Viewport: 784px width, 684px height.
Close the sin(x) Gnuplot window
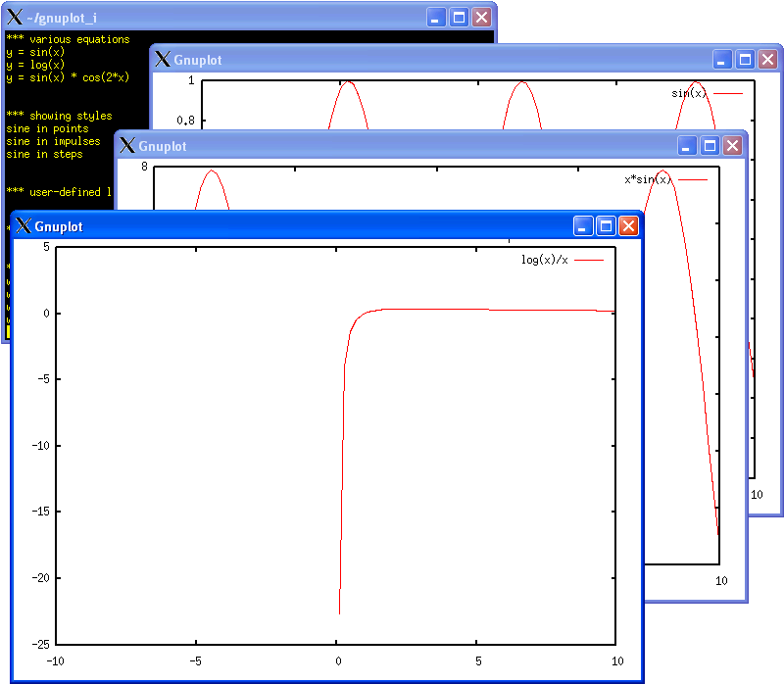[x=767, y=59]
